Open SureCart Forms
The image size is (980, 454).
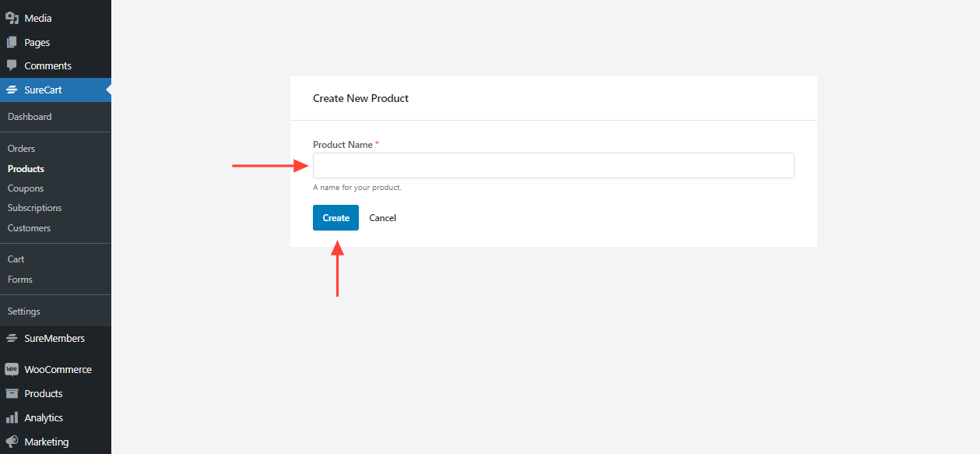click(x=20, y=280)
